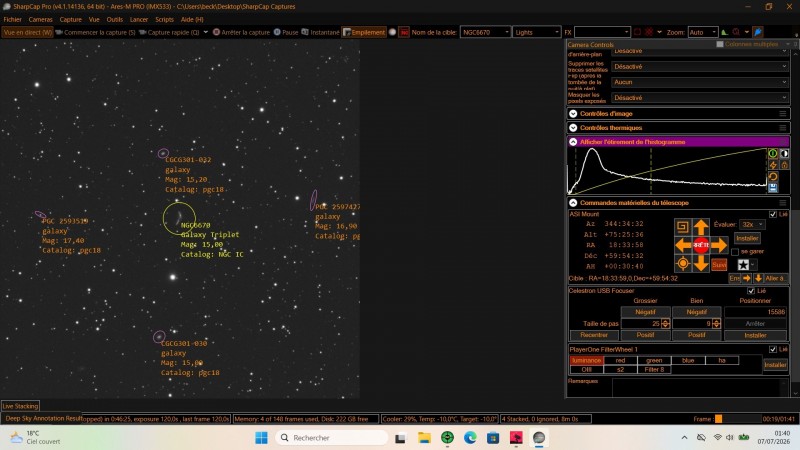Click the blue icon at toolbar end
The height and width of the screenshot is (450, 800).
click(x=758, y=32)
